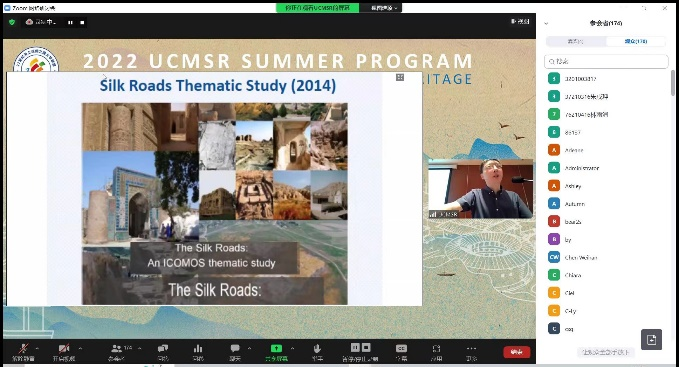This screenshot has width=679, height=367.
Task: Open view options dropdown beside green sharing banner
Action: tap(384, 8)
